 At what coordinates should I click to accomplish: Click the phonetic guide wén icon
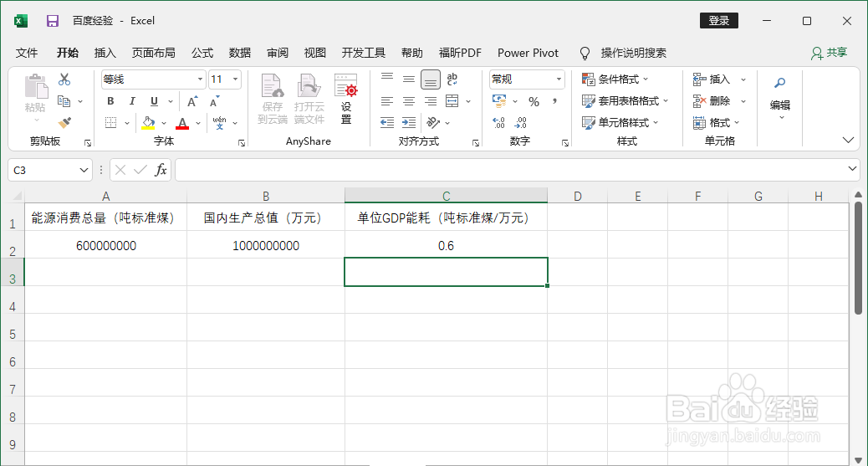219,122
